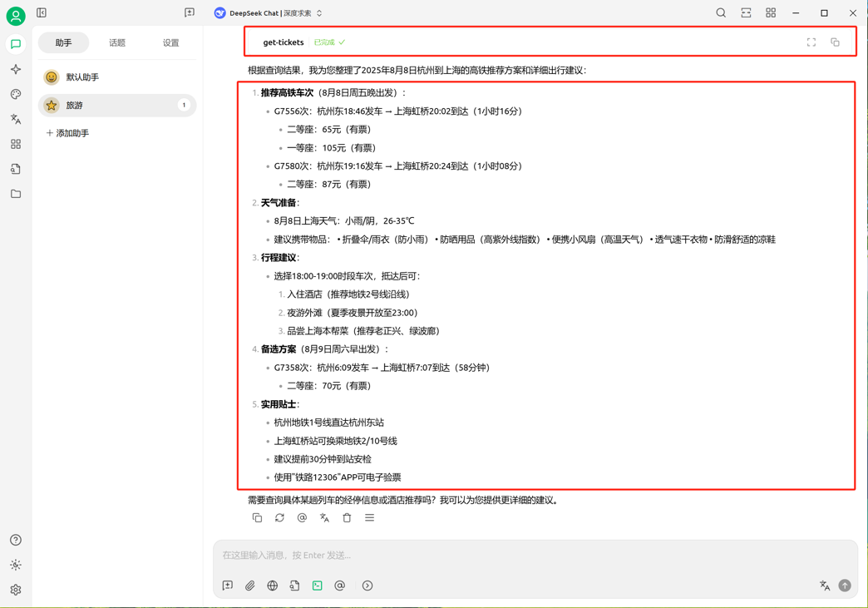Toggle the light/dark theme sun icon
868x608 pixels.
point(16,565)
